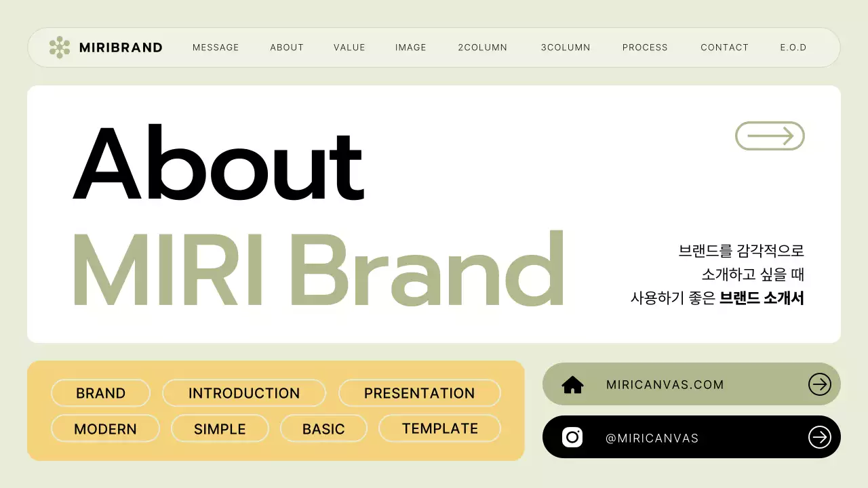Image resolution: width=868 pixels, height=488 pixels.
Task: Select the E.O.D navigation item
Action: (x=793, y=47)
